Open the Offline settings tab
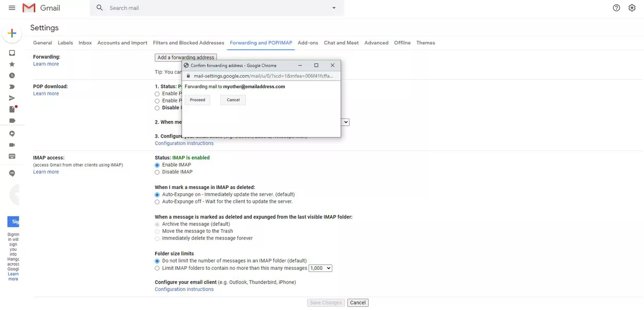Screen dimensions: 644x310 [x=402, y=43]
